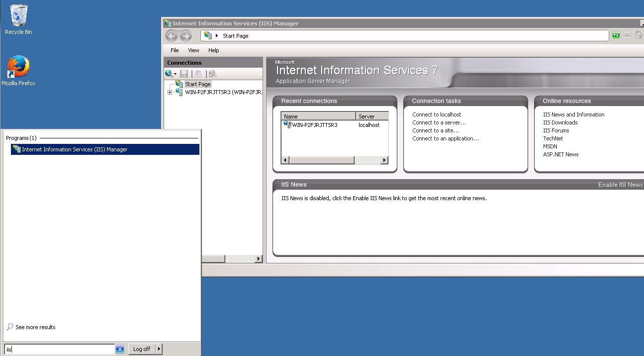Click Connect to localhost link
The height and width of the screenshot is (356, 644).
(437, 115)
